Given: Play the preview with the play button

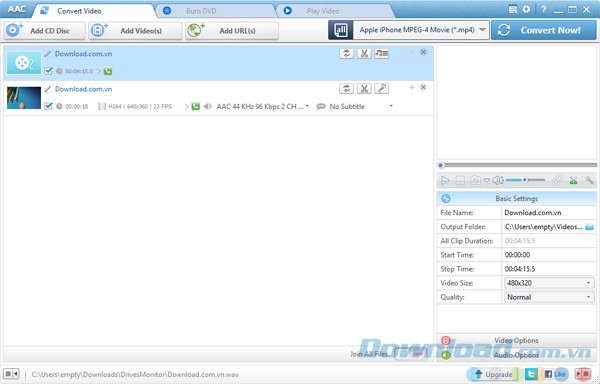Looking at the screenshot, I should pyautogui.click(x=445, y=180).
